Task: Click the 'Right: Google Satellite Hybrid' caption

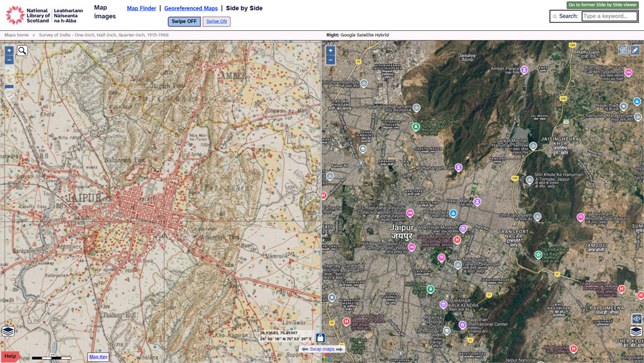Action: (x=357, y=35)
